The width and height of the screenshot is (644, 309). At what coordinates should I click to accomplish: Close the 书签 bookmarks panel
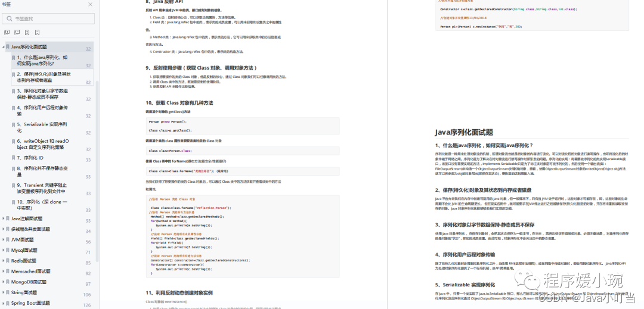click(91, 5)
